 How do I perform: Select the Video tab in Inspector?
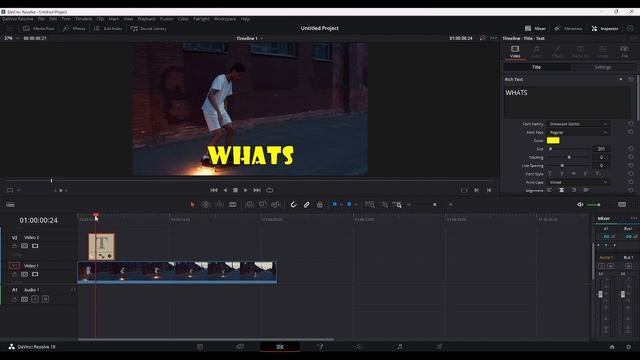pos(515,51)
